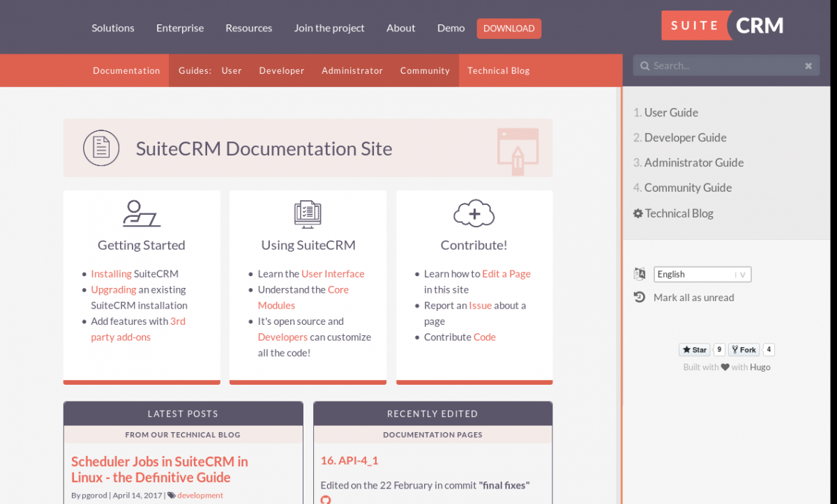Open the Technical Blog tab

pyautogui.click(x=498, y=70)
